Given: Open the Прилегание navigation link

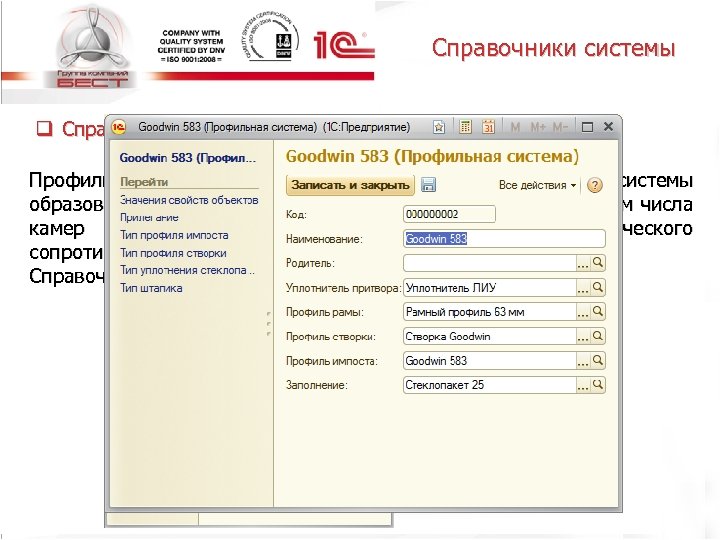Looking at the screenshot, I should point(149,218).
